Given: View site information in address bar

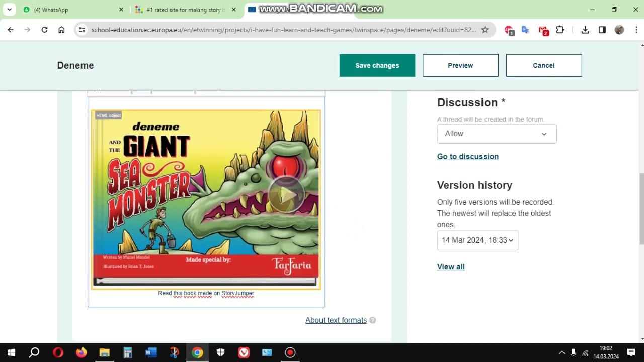Looking at the screenshot, I should pyautogui.click(x=83, y=30).
